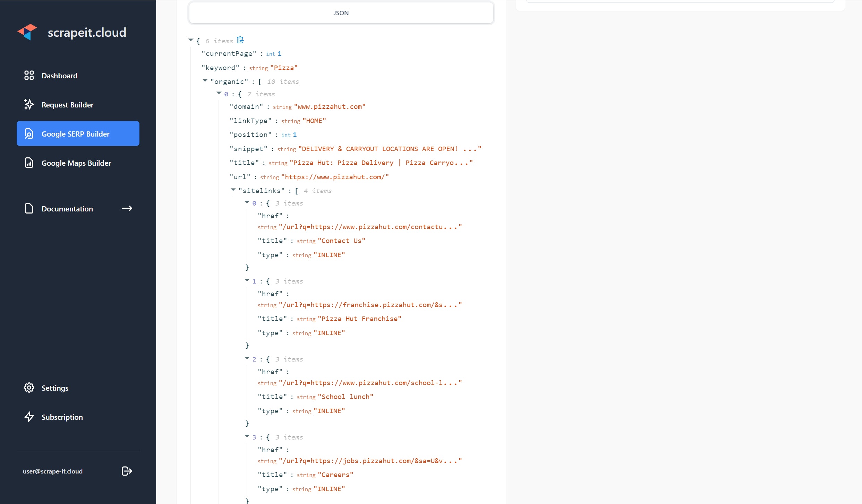The image size is (862, 504).
Task: Open the Settings page
Action: (x=78, y=388)
